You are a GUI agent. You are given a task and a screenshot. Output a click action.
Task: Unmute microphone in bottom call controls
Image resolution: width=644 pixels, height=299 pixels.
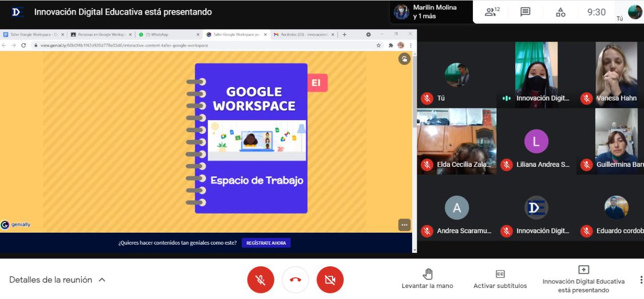tap(261, 279)
